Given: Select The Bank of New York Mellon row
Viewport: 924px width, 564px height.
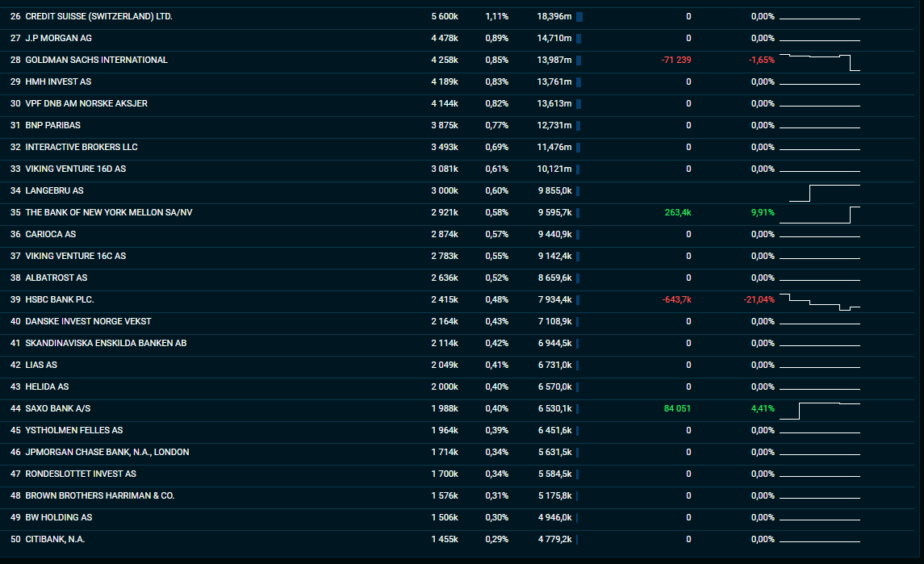Looking at the screenshot, I should click(x=109, y=213).
